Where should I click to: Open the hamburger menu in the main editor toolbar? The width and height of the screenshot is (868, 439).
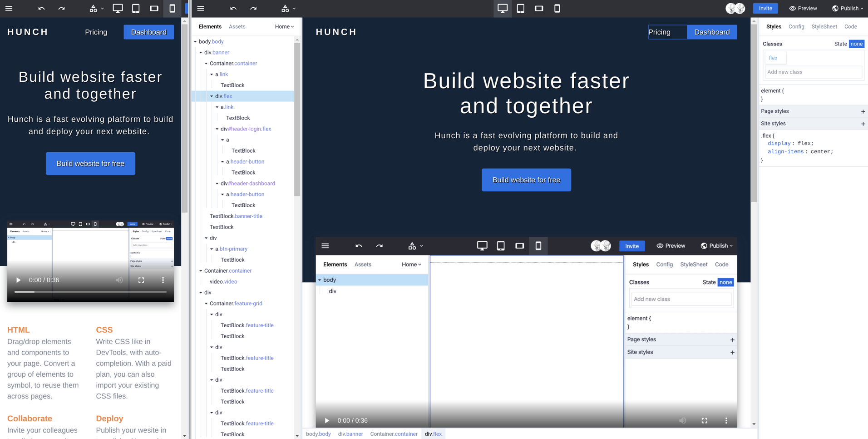pos(201,9)
